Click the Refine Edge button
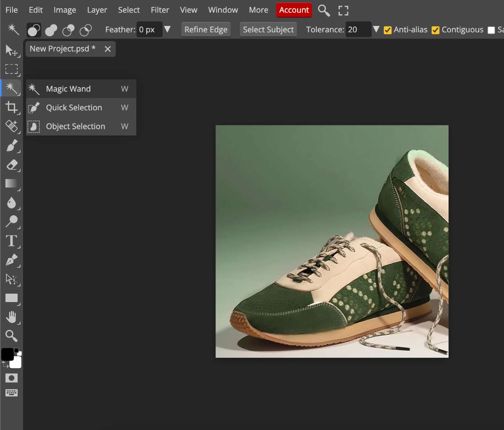Image resolution: width=504 pixels, height=430 pixels. [x=206, y=30]
